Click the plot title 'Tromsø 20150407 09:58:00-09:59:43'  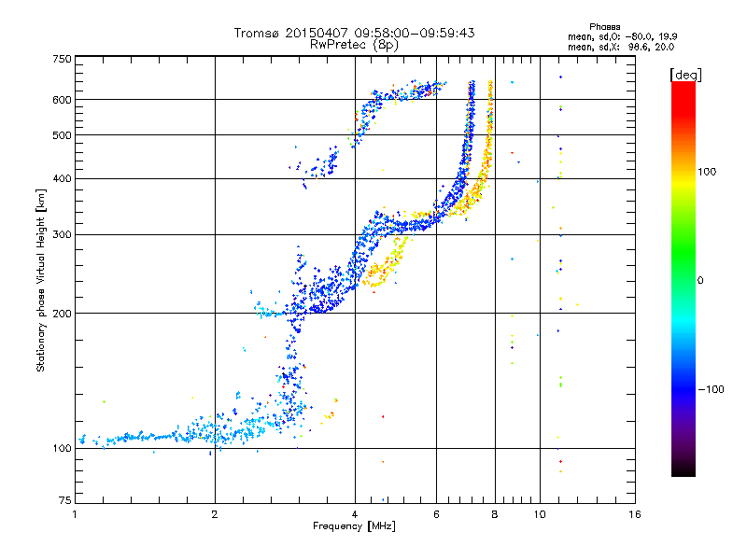click(354, 33)
